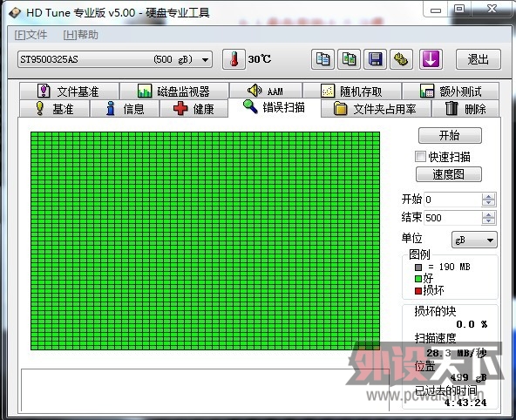The width and height of the screenshot is (516, 420).
Task: Click the thermometer temperature icon
Action: (x=234, y=59)
